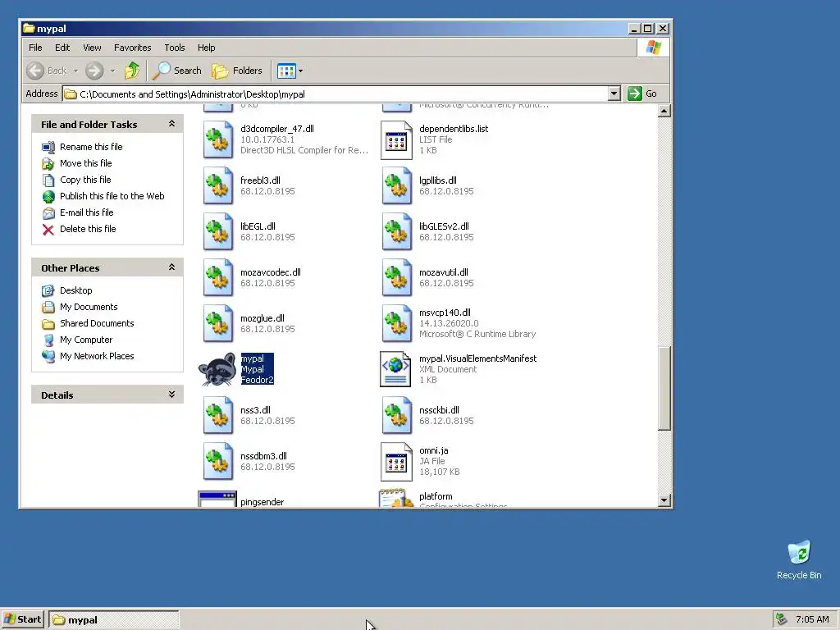
Task: Collapse the Other Places panel
Action: [171, 267]
